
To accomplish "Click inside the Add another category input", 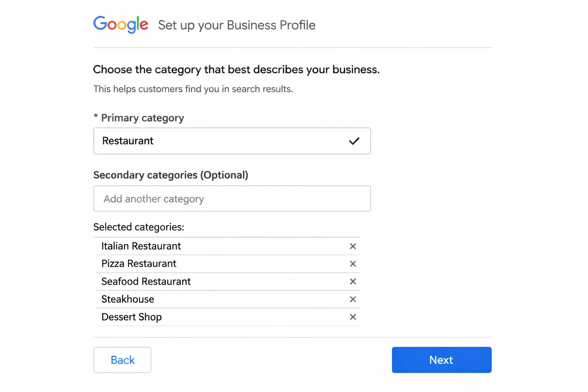I will (232, 199).
